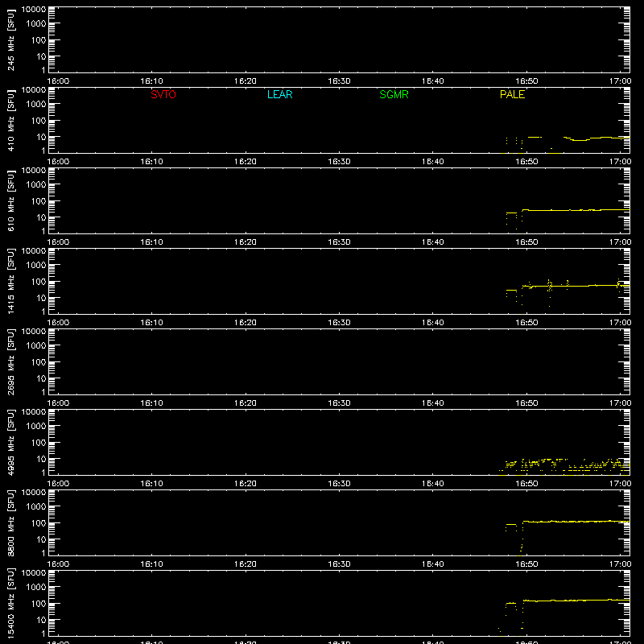Click the 17:00 time label below the 1415 MHz panel

coord(620,323)
